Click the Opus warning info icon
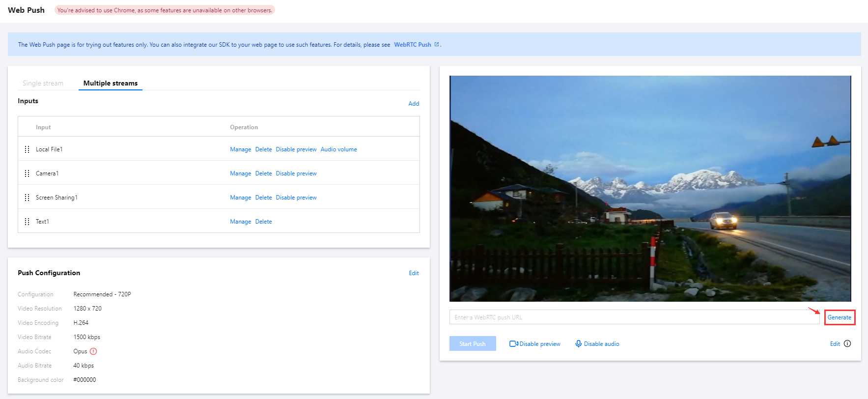 point(93,351)
